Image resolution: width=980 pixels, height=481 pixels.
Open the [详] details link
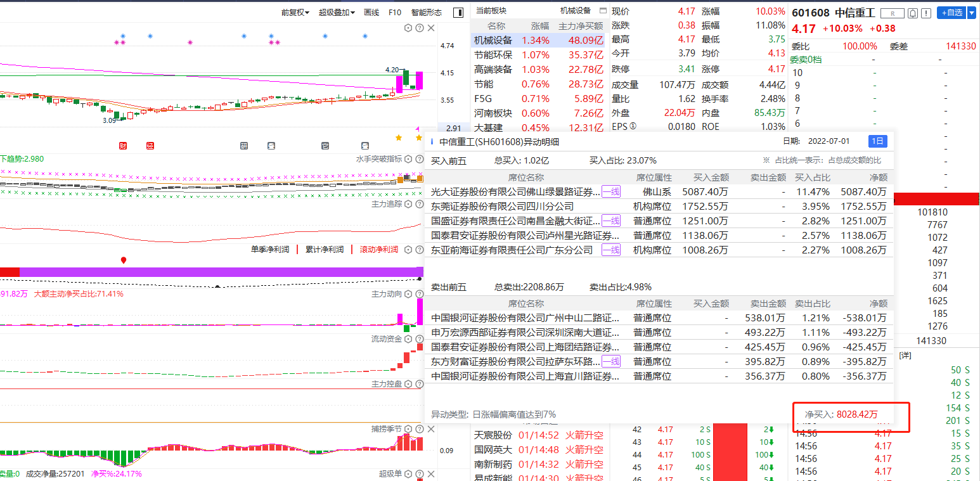(905, 356)
